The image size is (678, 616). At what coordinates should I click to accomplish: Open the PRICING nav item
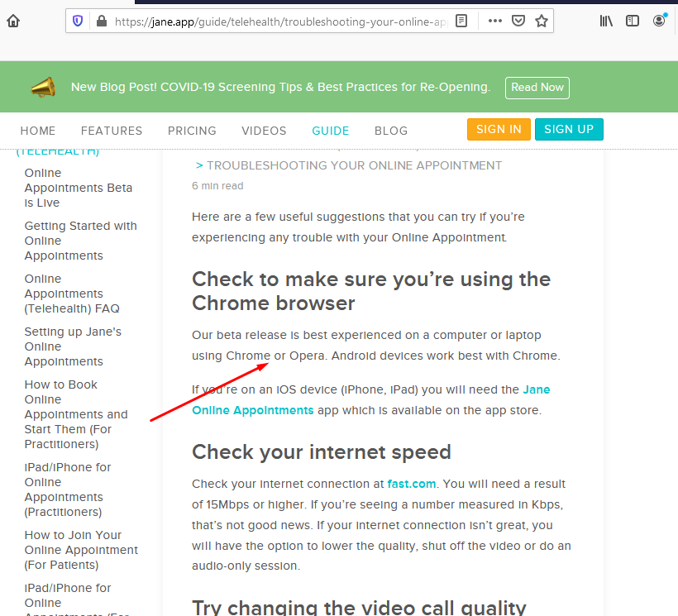point(192,131)
